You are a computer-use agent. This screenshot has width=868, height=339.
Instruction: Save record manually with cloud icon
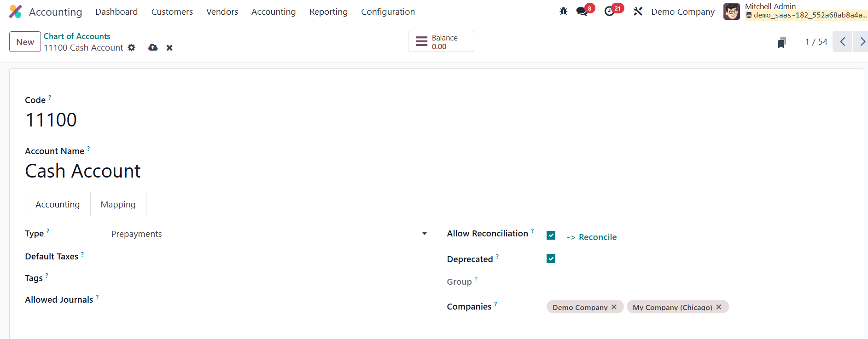point(153,48)
